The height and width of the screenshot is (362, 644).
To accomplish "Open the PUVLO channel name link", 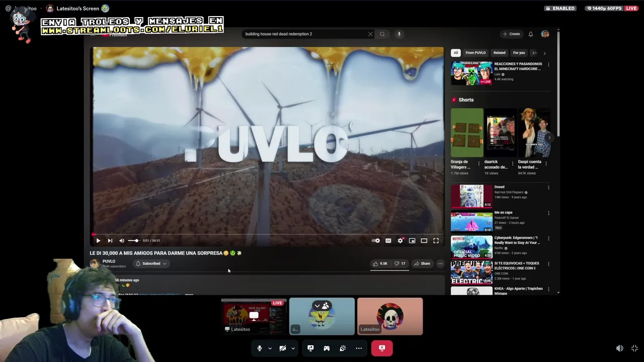I will (x=109, y=261).
